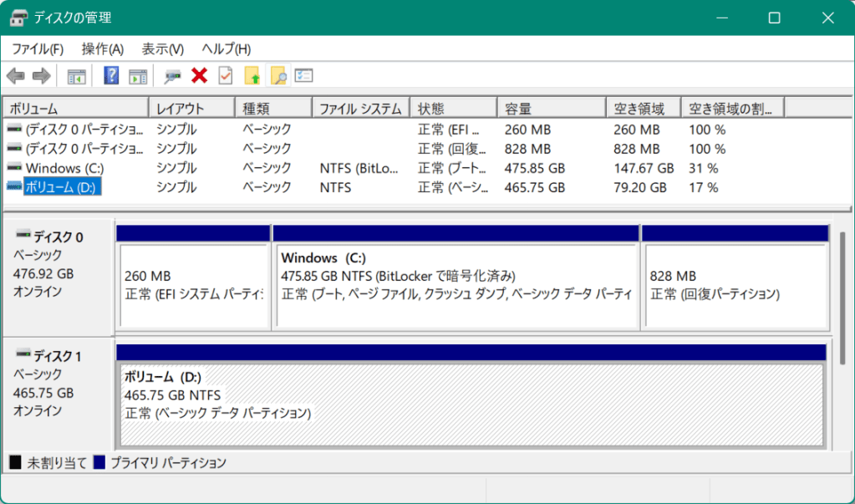This screenshot has width=855, height=504.
Task: Click the properties checkmark document icon
Action: tap(226, 76)
